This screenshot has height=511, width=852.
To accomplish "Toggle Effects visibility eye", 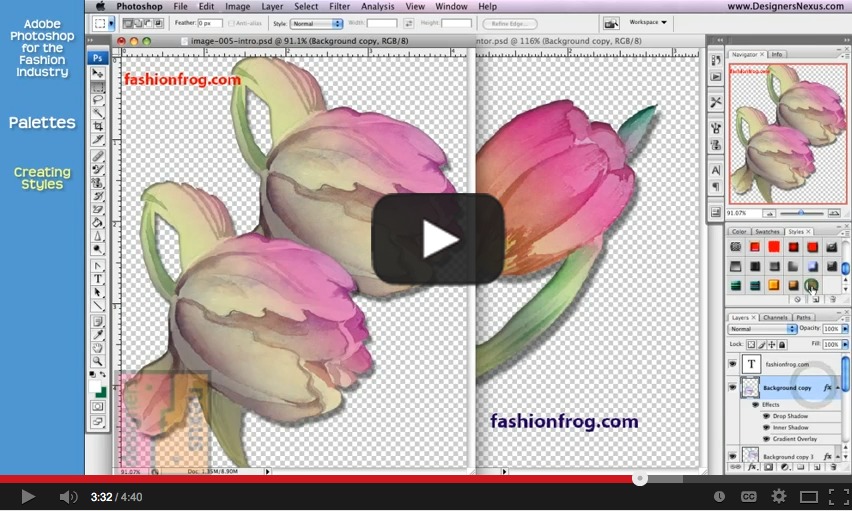I will point(755,404).
